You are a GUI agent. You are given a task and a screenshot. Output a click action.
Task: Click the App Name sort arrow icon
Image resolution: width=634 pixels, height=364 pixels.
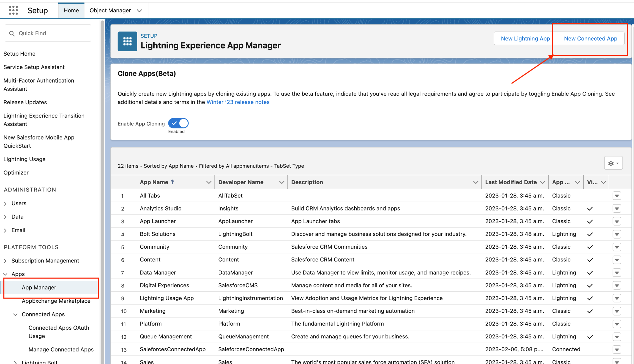pos(173,182)
